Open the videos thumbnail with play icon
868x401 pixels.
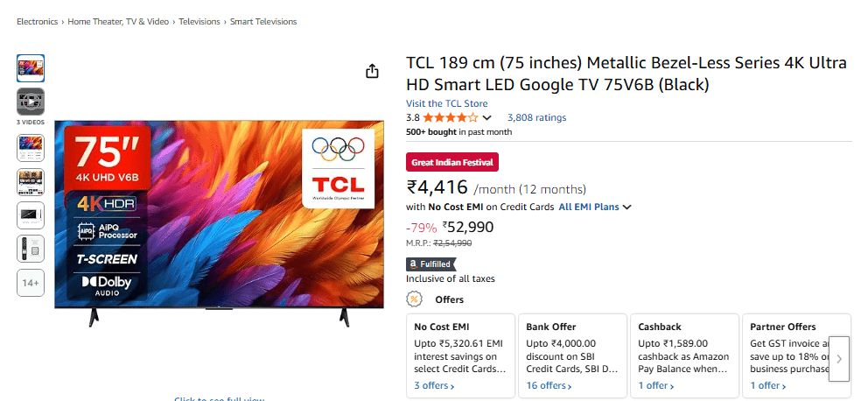(30, 102)
